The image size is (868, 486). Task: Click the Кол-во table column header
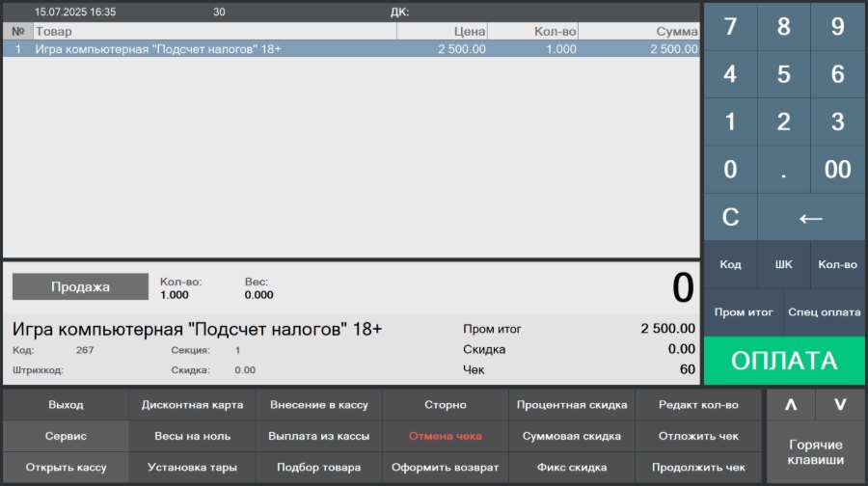pos(533,32)
